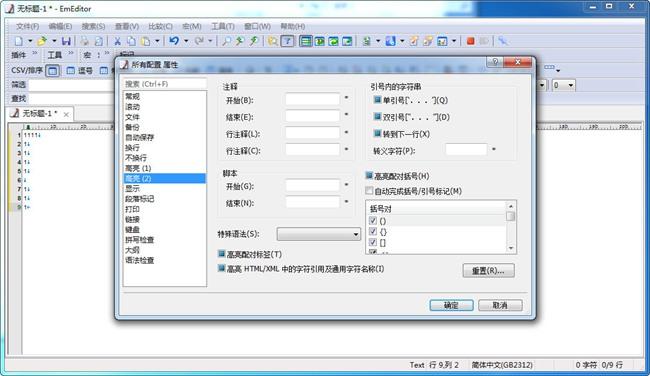Click the Copy icon in toolbar
The height and width of the screenshot is (376, 650).
coord(131,41)
